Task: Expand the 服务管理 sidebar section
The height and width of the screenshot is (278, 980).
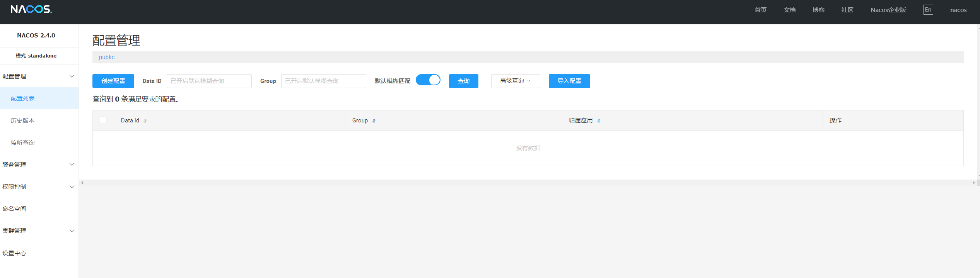Action: 39,164
